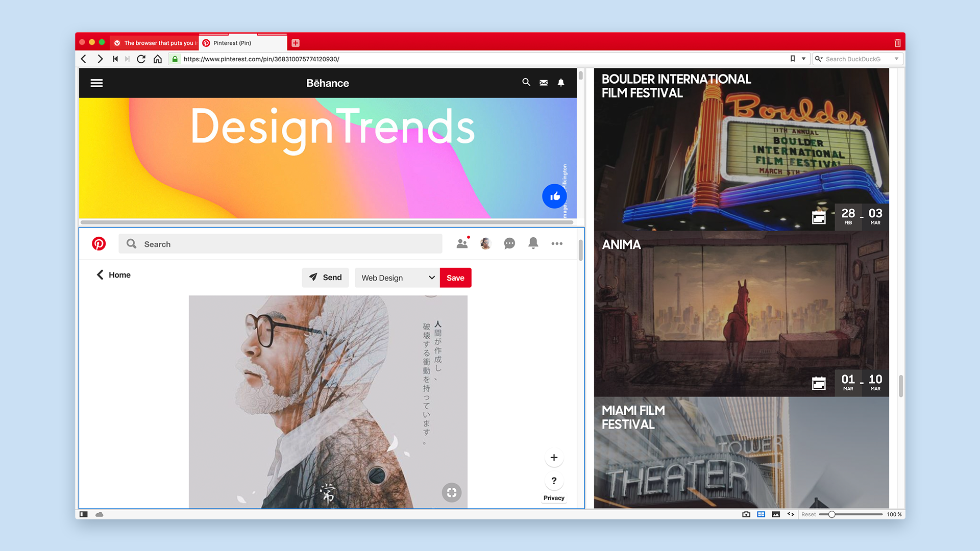Click the Pinterest Search box
This screenshot has width=980, height=551.
click(280, 244)
